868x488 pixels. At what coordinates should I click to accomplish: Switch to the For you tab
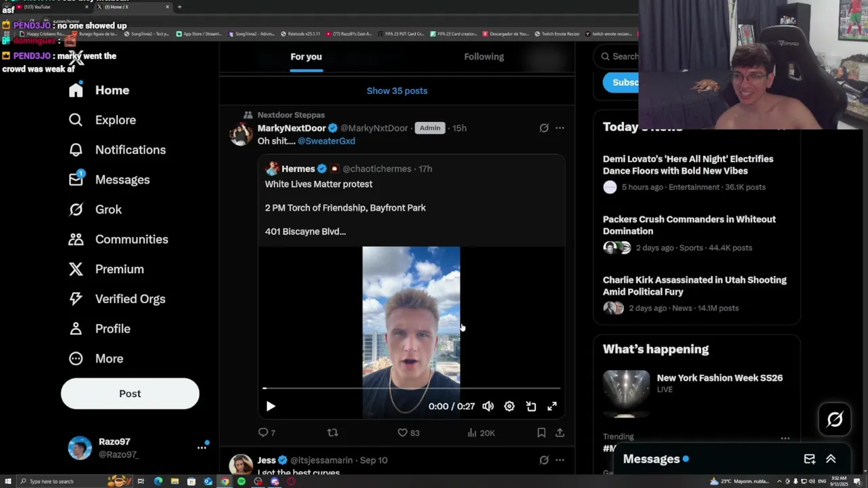coord(307,57)
